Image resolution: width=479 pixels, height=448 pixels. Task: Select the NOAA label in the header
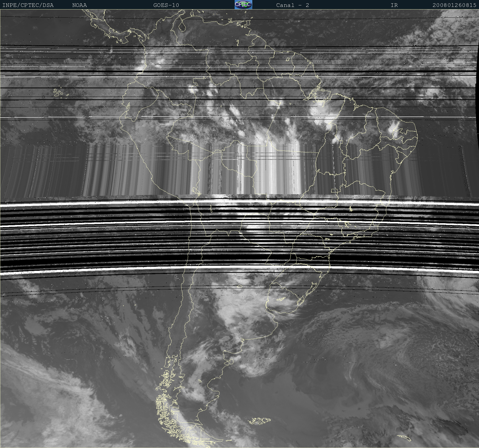pos(79,5)
